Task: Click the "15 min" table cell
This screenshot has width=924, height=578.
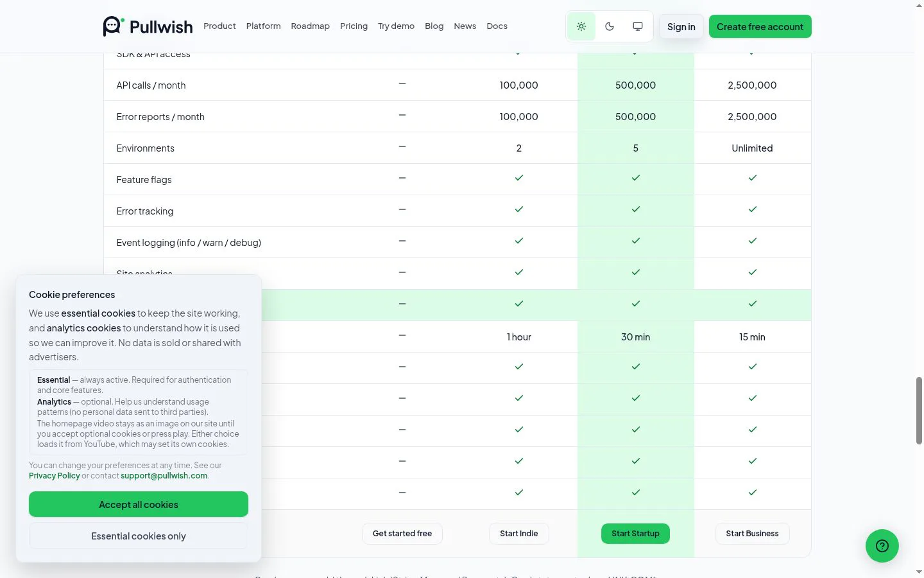Action: coord(752,337)
